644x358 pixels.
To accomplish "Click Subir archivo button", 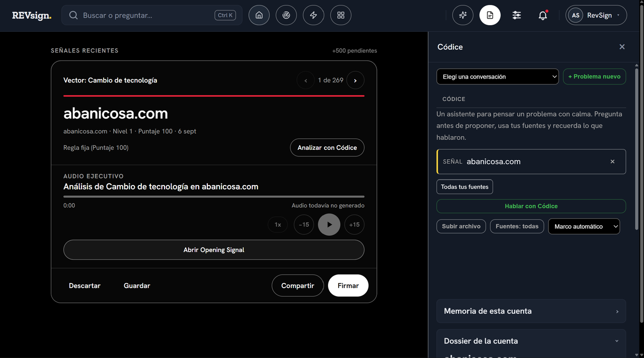I will pos(461,226).
